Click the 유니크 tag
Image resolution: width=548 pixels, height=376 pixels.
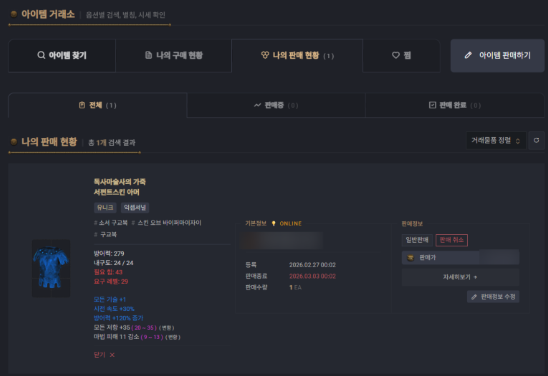click(105, 208)
